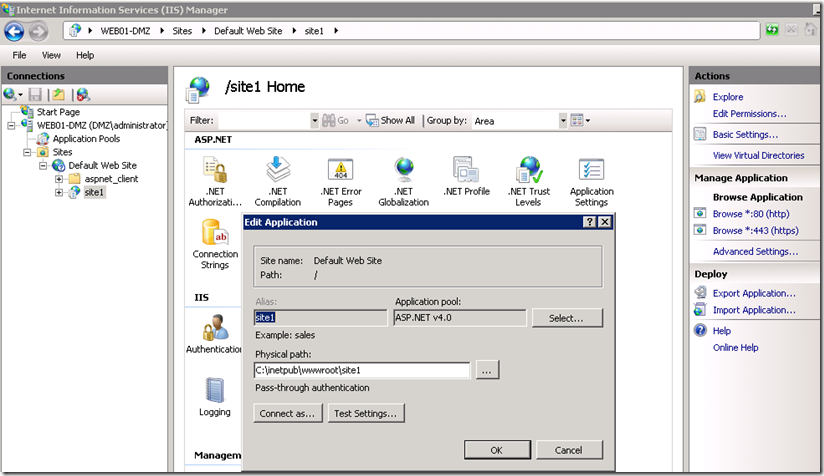Click View Virtual Directories link
Screen dimensions: 824x476
[x=758, y=156]
